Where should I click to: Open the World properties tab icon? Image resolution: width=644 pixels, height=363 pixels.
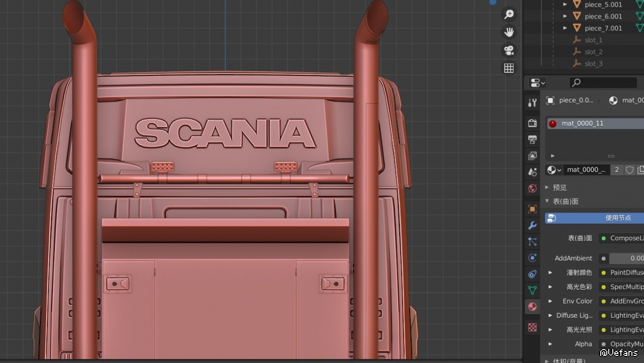(x=532, y=189)
